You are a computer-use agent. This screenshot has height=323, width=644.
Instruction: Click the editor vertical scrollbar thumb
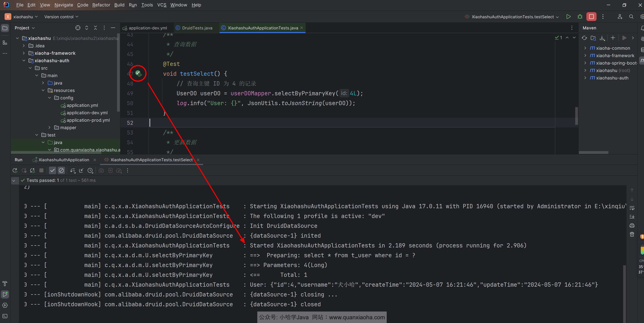click(576, 116)
